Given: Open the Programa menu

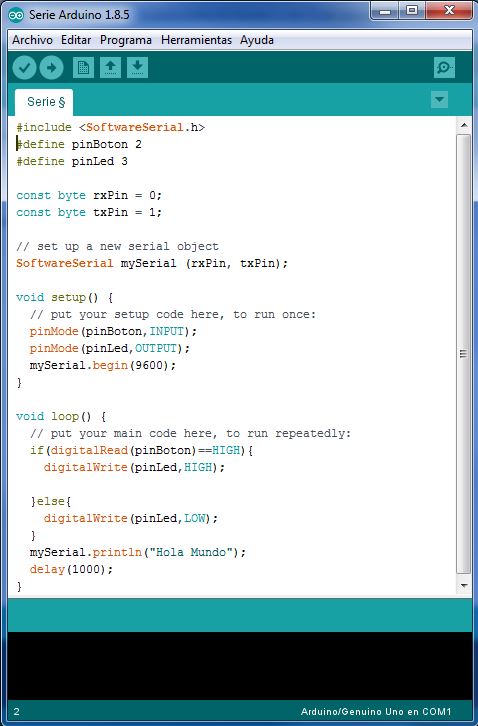Looking at the screenshot, I should (x=126, y=40).
